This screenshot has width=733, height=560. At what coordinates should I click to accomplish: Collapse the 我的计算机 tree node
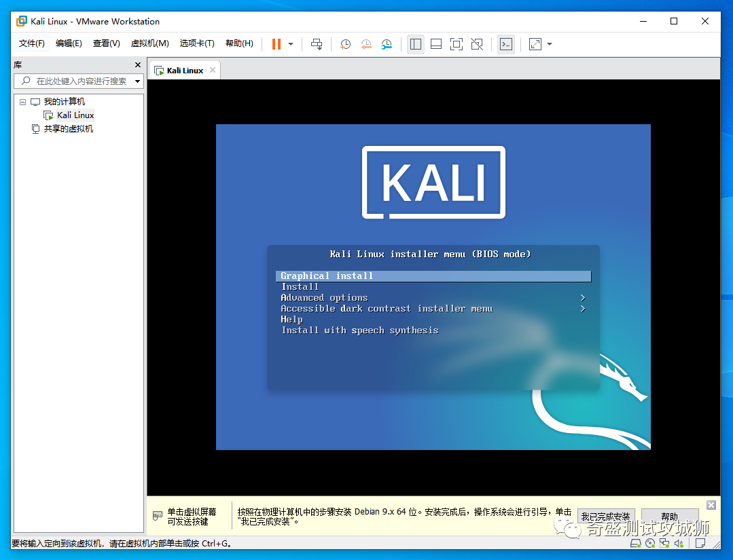[x=22, y=102]
